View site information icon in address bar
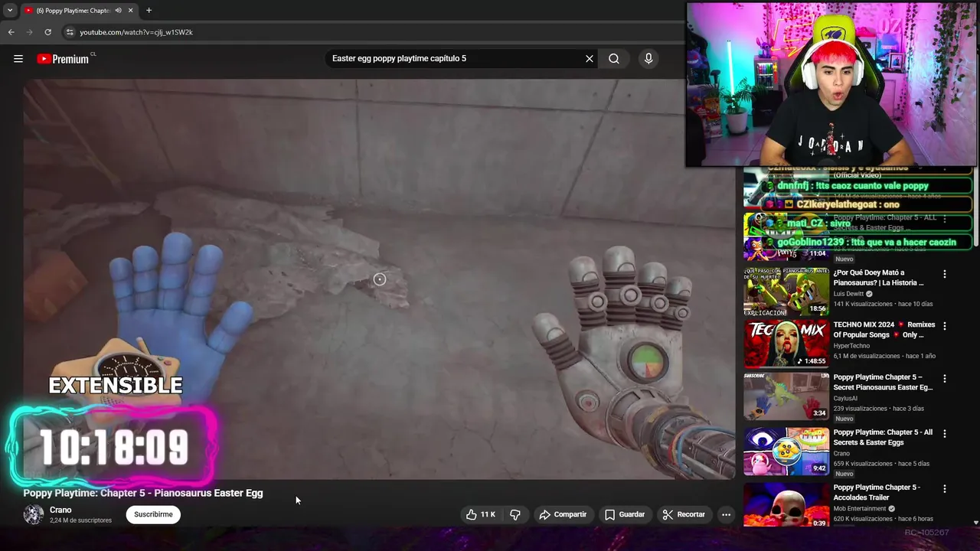This screenshot has width=980, height=551. (70, 32)
